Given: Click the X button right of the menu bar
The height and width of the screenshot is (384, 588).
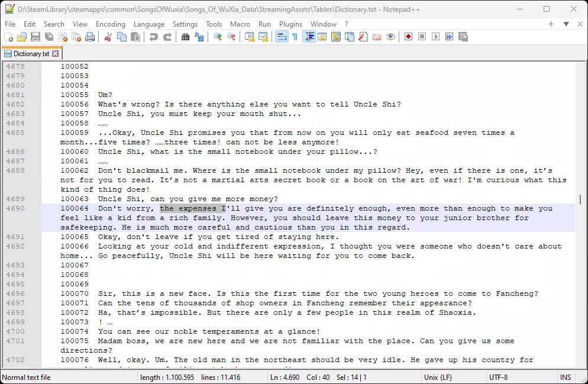Looking at the screenshot, I should pyautogui.click(x=580, y=24).
